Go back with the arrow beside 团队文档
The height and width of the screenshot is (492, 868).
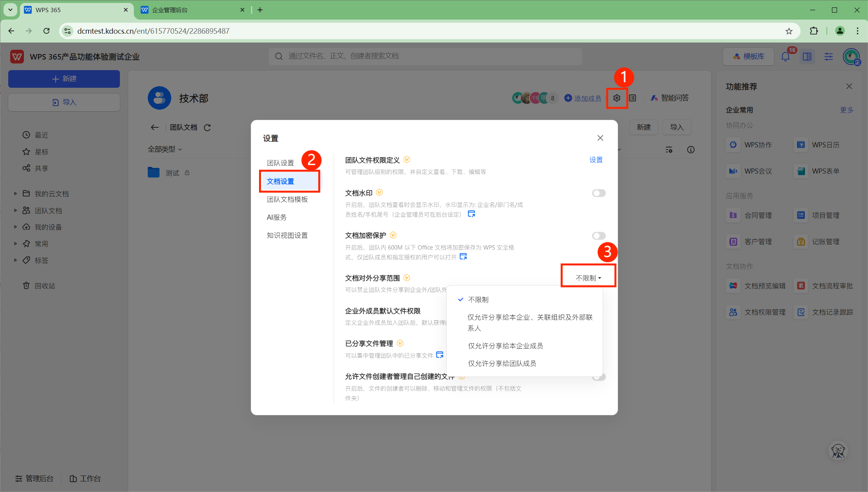(154, 127)
